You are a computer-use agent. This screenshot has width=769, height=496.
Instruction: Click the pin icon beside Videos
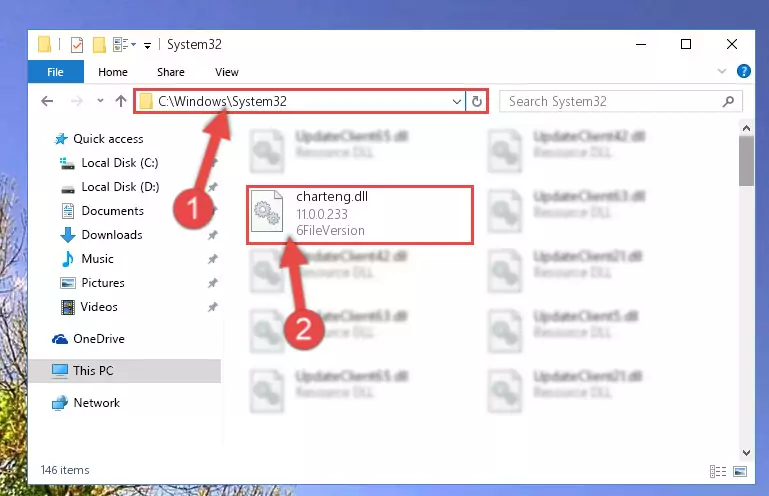click(x=212, y=307)
